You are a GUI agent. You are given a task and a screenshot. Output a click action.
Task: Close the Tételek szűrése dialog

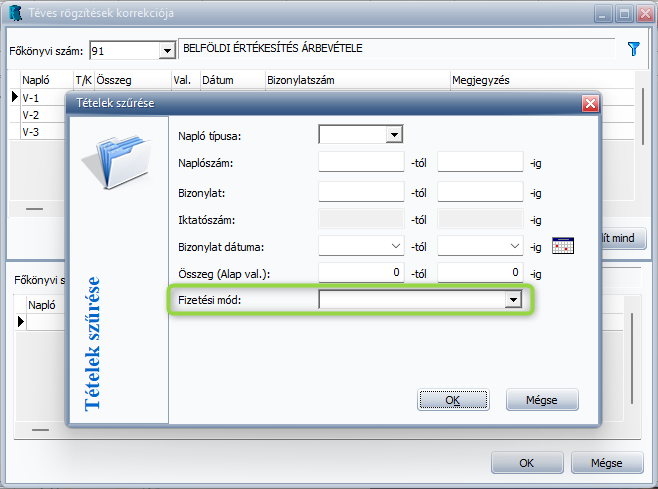[x=590, y=103]
